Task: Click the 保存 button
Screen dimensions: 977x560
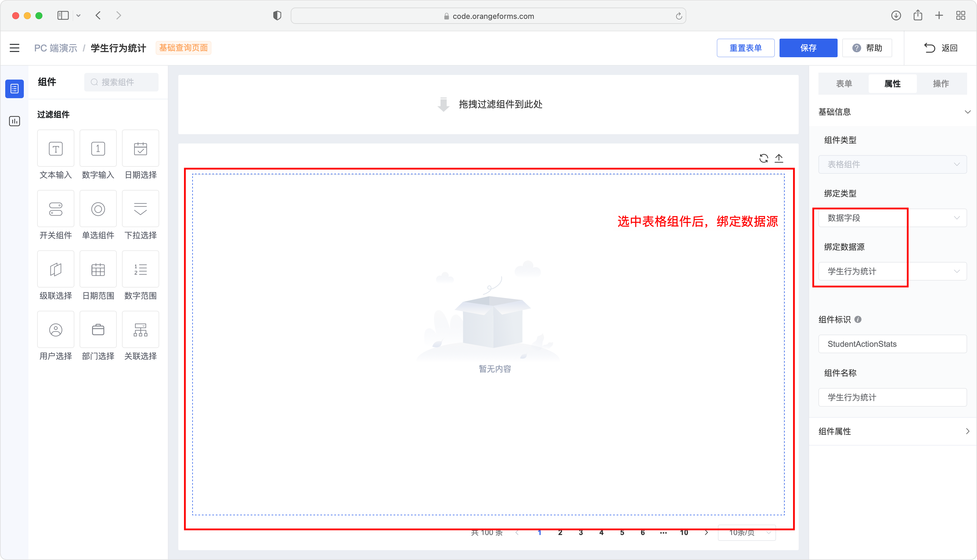Action: (808, 48)
